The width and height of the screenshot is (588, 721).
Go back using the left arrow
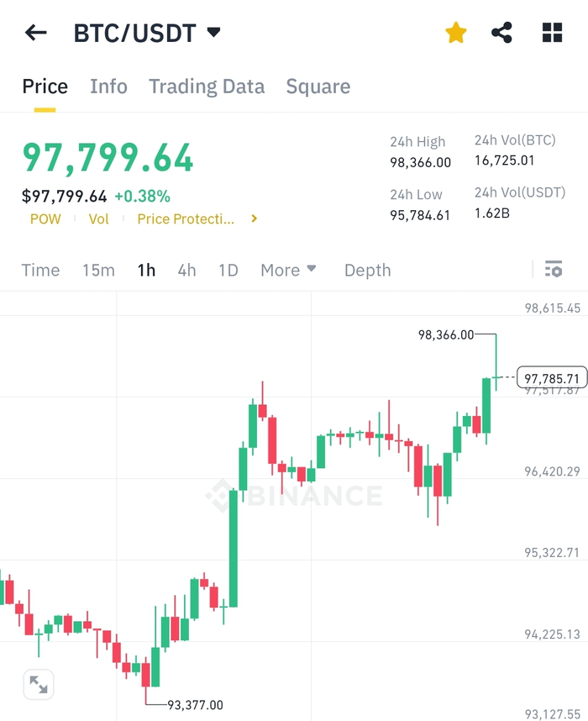tap(36, 33)
